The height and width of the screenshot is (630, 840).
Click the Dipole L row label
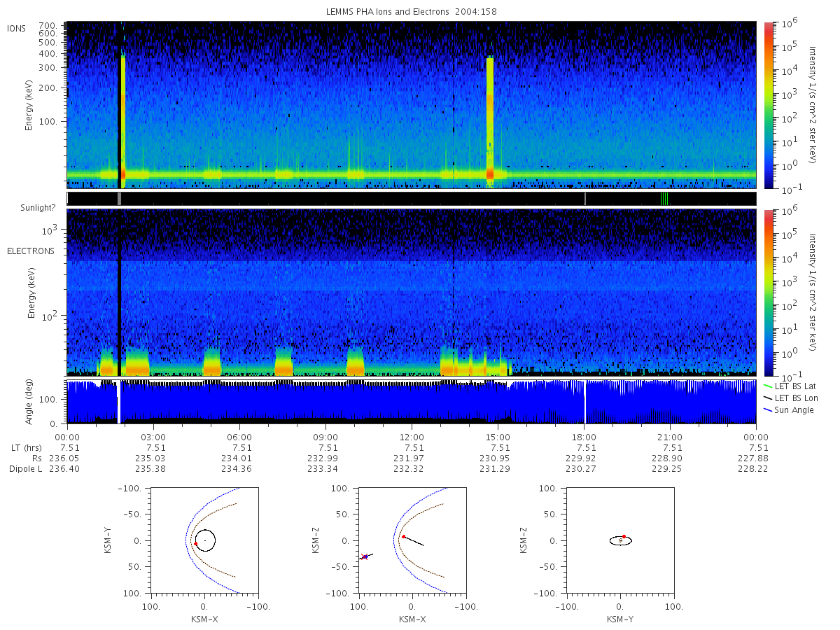(x=25, y=469)
